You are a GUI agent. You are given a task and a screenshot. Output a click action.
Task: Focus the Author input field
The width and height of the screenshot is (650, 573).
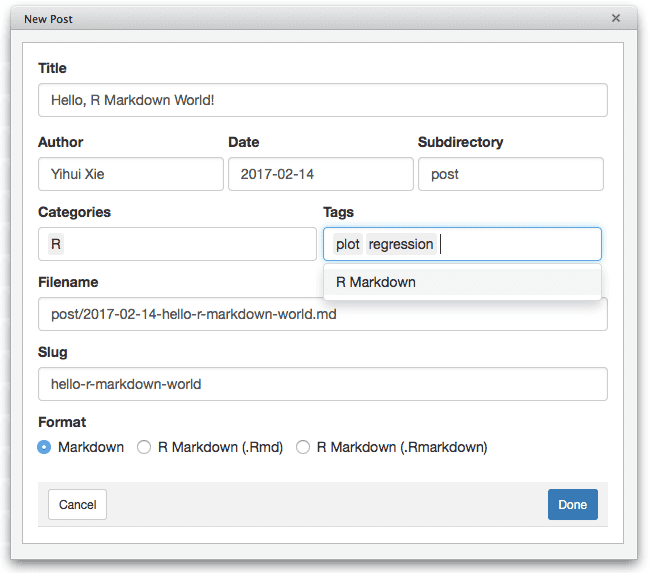tap(130, 174)
